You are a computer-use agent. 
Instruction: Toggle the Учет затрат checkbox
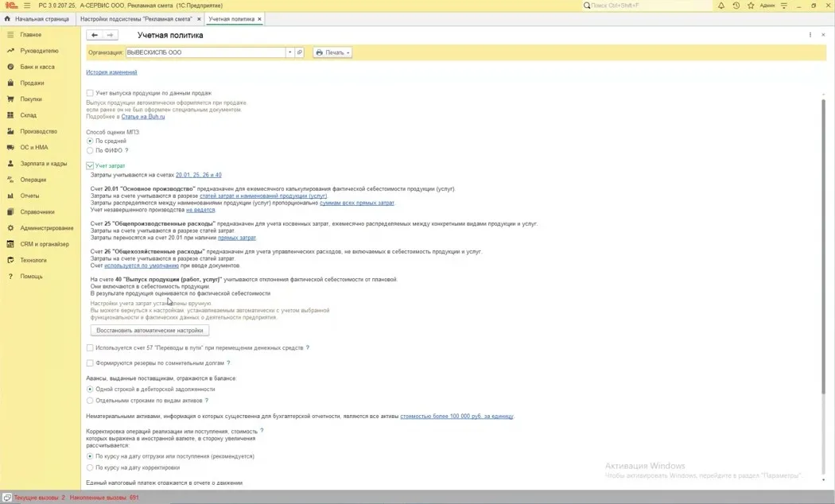tap(90, 165)
